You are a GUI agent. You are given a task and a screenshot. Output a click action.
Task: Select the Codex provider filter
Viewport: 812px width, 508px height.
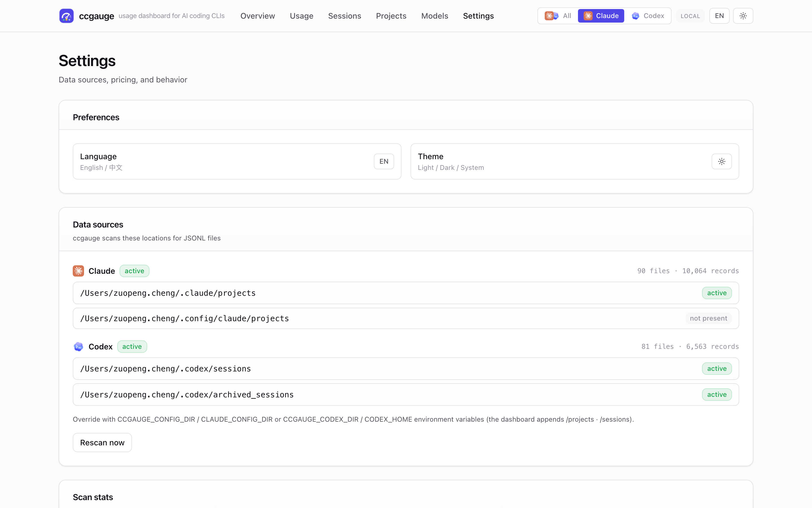tap(648, 16)
